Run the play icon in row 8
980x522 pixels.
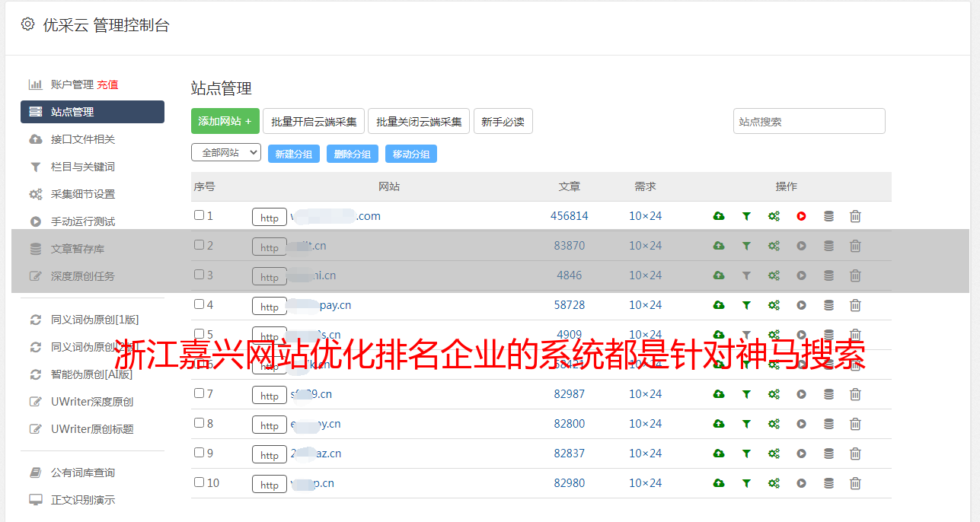pyautogui.click(x=801, y=424)
